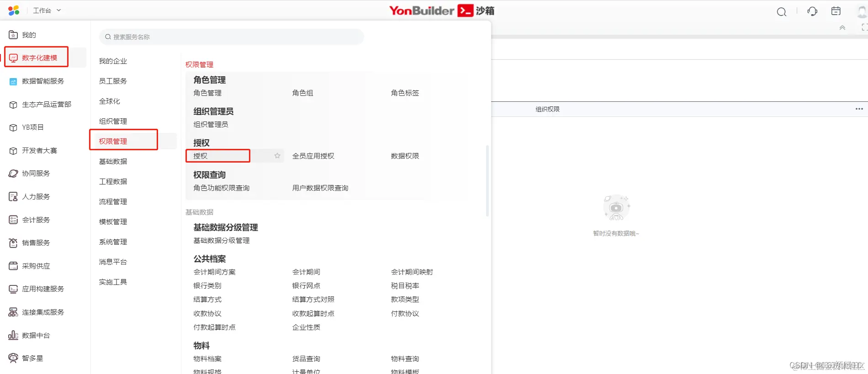Select 员工服务 in the submenu
868x374 pixels.
(113, 81)
